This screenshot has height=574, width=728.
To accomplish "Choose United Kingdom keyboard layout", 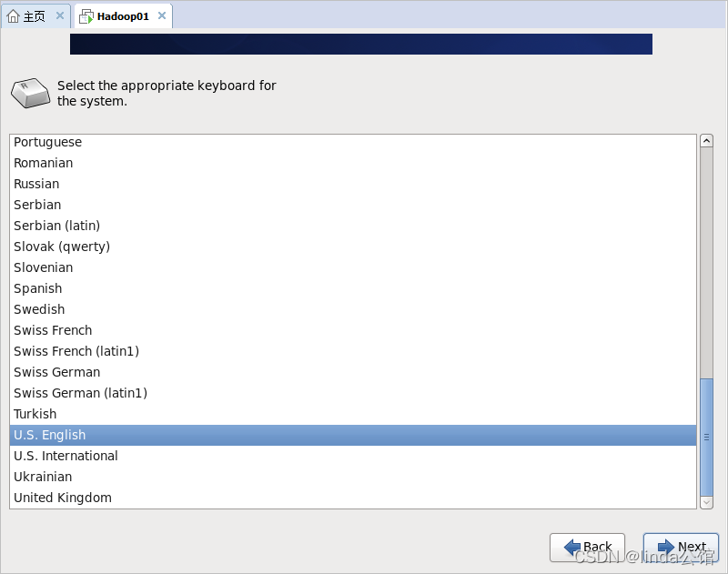I will pos(63,498).
